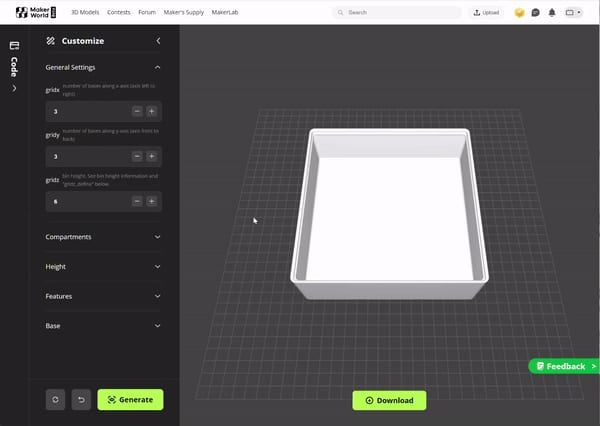Expand the Height section
The image size is (600, 426).
tap(103, 266)
